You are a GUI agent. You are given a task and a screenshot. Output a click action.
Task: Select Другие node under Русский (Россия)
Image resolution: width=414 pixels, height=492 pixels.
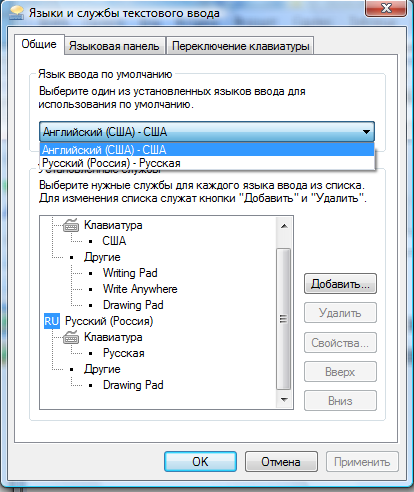pos(102,369)
